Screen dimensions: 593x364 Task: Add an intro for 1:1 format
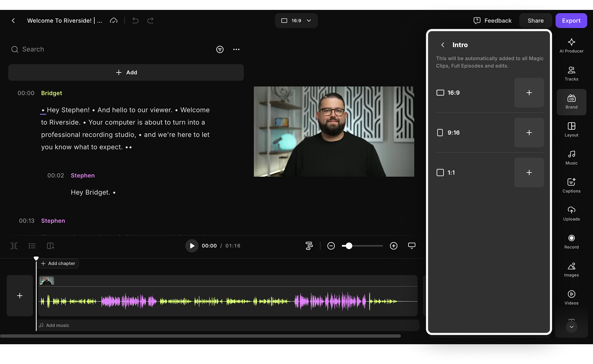point(529,173)
